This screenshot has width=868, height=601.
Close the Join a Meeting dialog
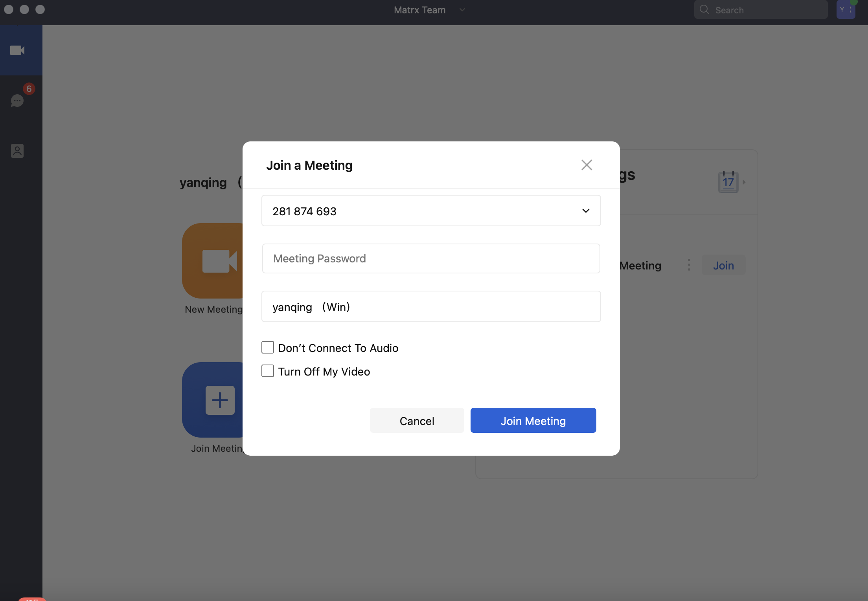(587, 165)
